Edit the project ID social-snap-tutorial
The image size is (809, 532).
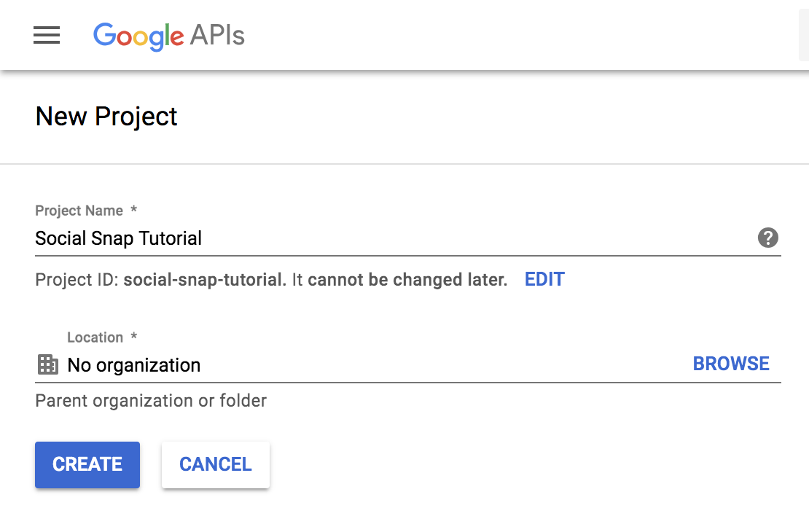544,279
